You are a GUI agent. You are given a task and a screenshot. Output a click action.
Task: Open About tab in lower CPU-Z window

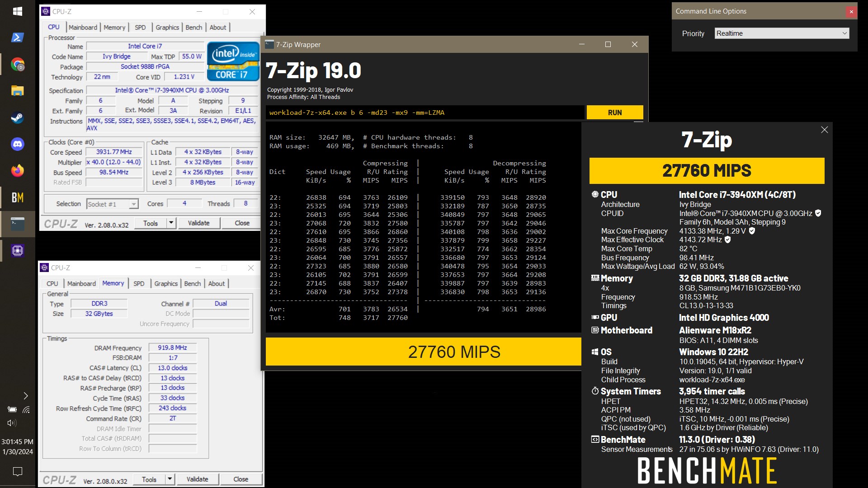coord(216,283)
